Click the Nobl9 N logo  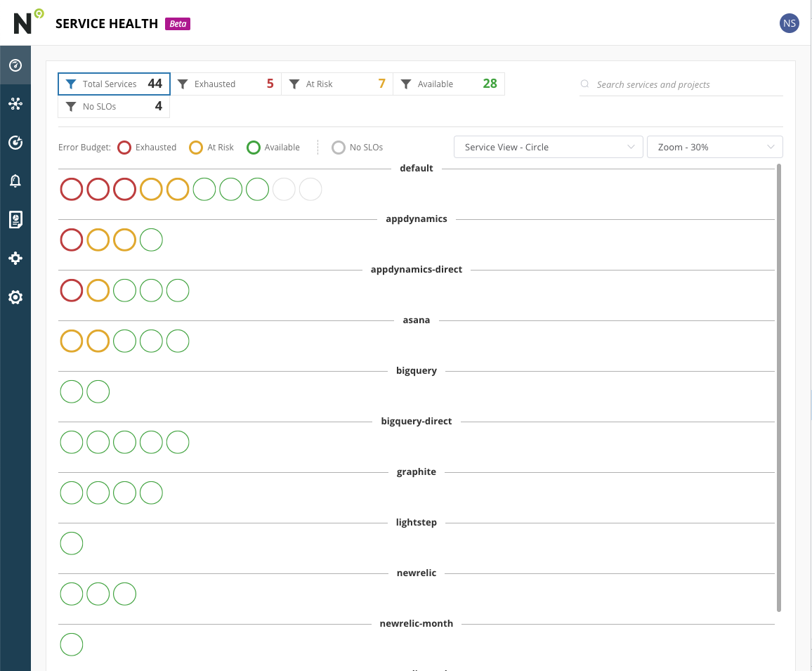point(29,22)
